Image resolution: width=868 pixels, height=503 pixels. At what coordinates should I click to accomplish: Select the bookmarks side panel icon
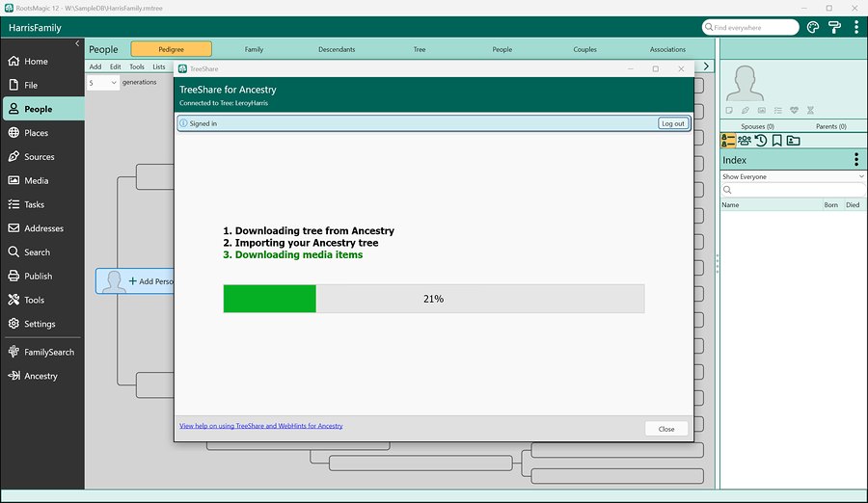tap(776, 141)
